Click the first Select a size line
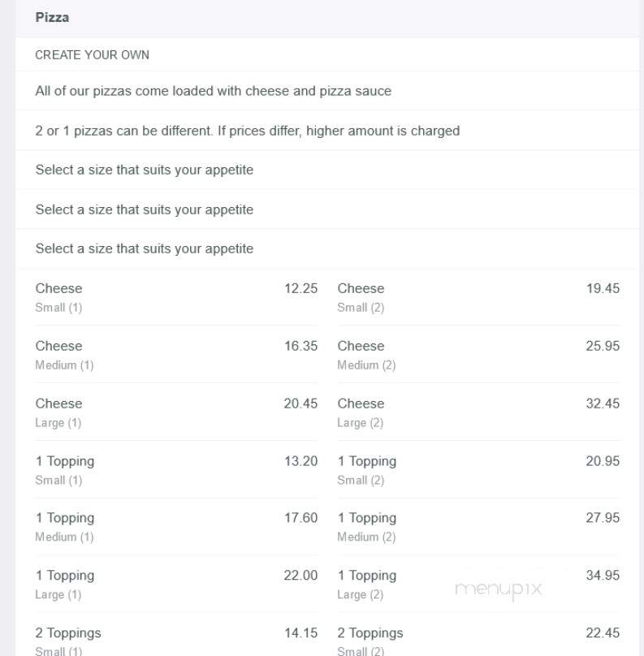The image size is (644, 656). (145, 170)
